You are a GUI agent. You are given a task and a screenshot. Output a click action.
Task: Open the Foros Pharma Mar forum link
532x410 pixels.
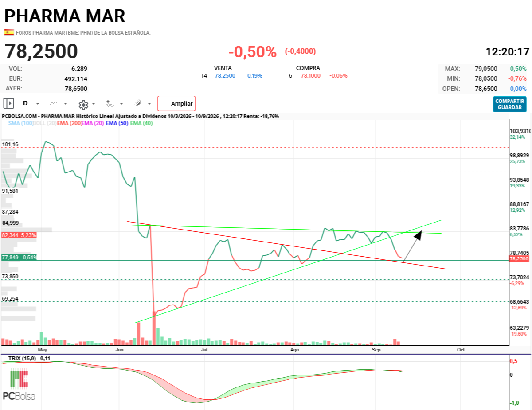click(83, 33)
